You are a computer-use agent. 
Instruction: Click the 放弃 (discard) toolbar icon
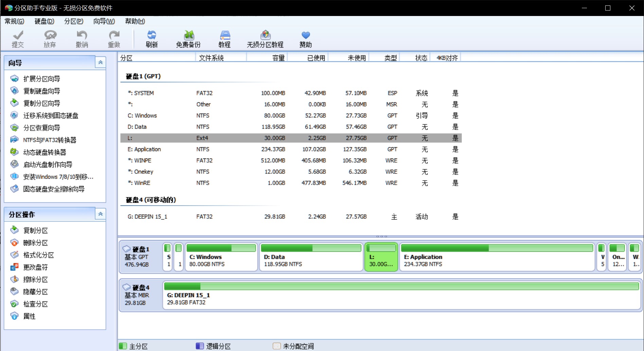(x=50, y=39)
